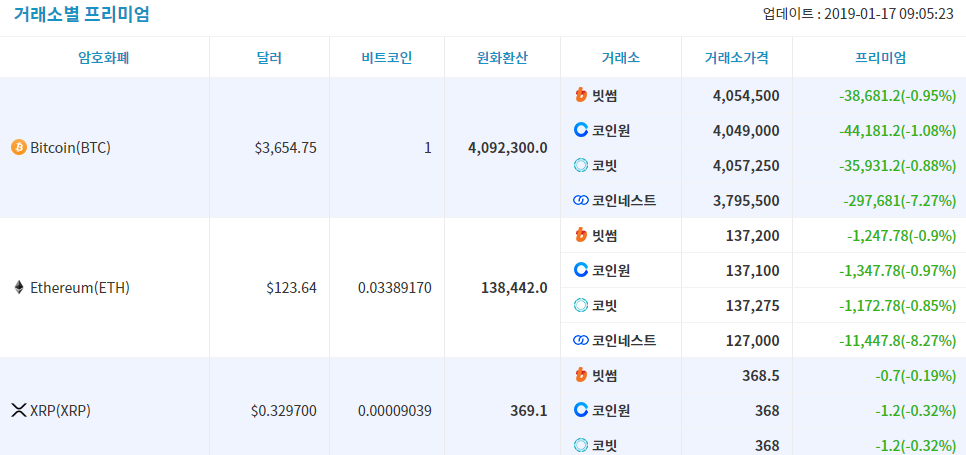Click 코빗 exchange name in Ethereum rows
966x455 pixels.
click(605, 306)
